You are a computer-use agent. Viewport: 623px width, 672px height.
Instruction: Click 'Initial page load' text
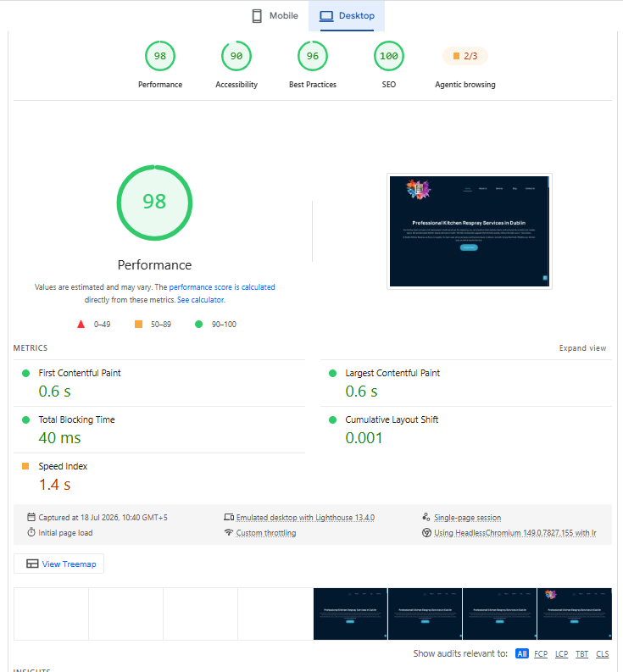65,533
